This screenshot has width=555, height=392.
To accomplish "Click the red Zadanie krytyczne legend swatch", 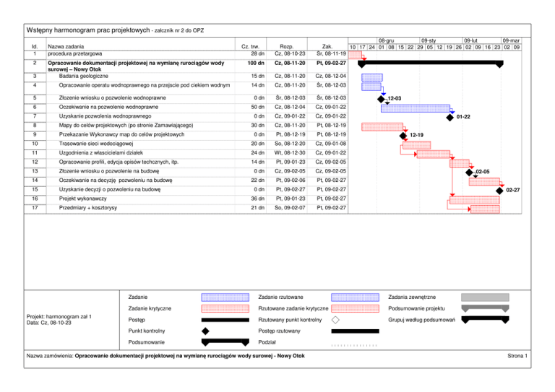I will [225, 308].
